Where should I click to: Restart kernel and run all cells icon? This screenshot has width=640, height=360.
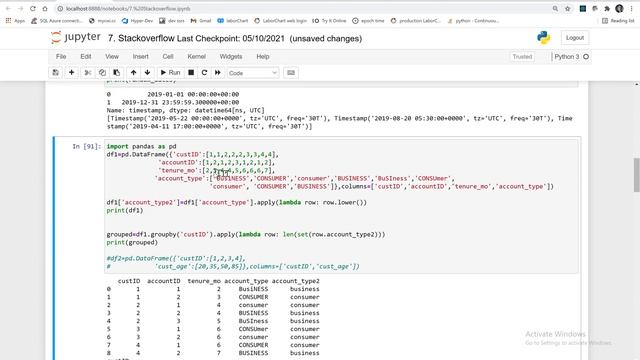(218, 73)
